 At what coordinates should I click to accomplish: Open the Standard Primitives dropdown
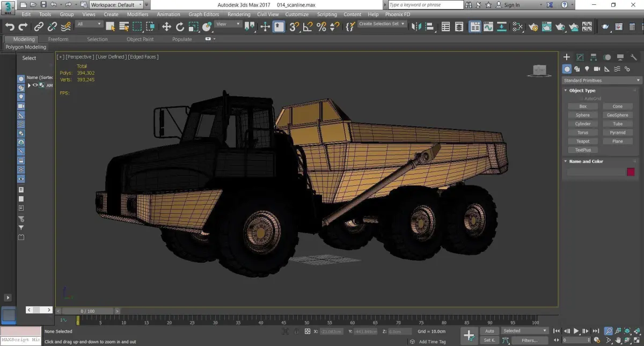click(x=602, y=81)
